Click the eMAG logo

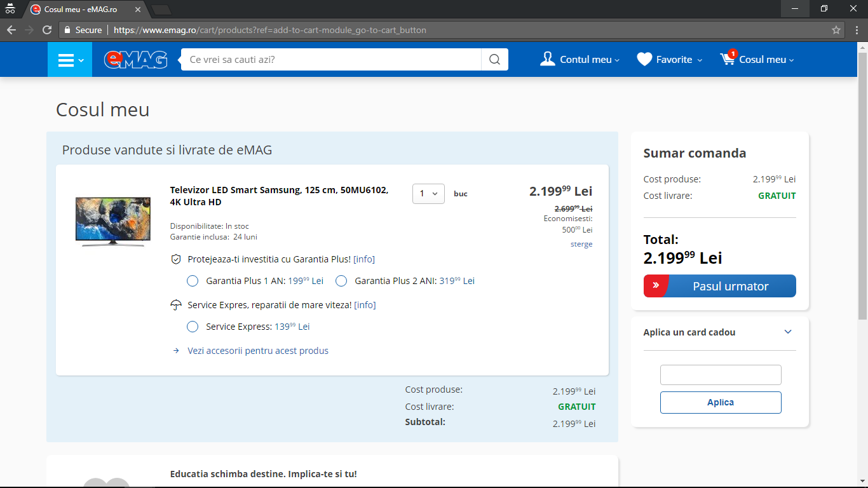(136, 60)
